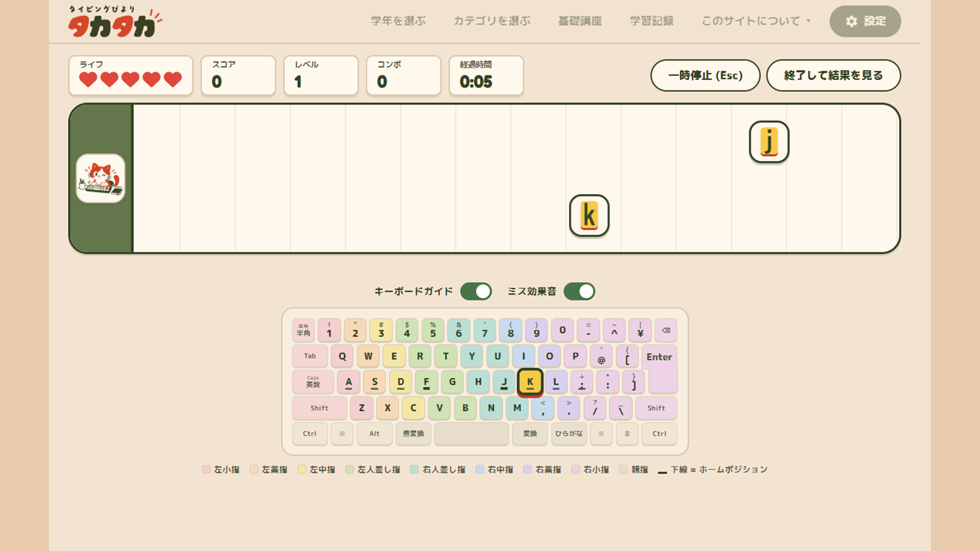Image resolution: width=980 pixels, height=551 pixels.
Task: Click the ひらがな key
Action: [x=569, y=434]
